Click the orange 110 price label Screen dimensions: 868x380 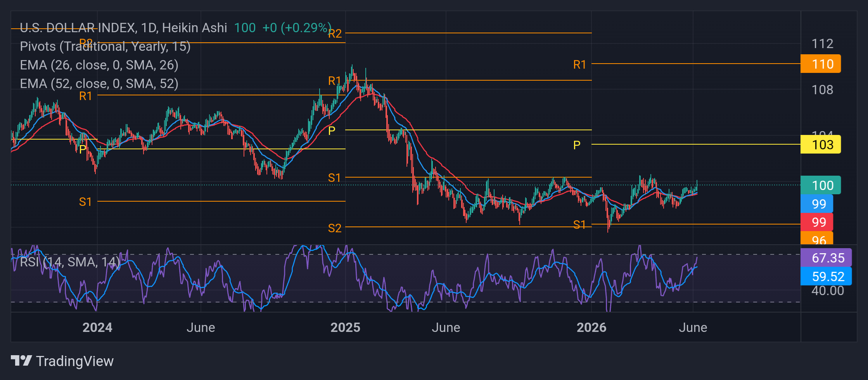click(x=821, y=64)
